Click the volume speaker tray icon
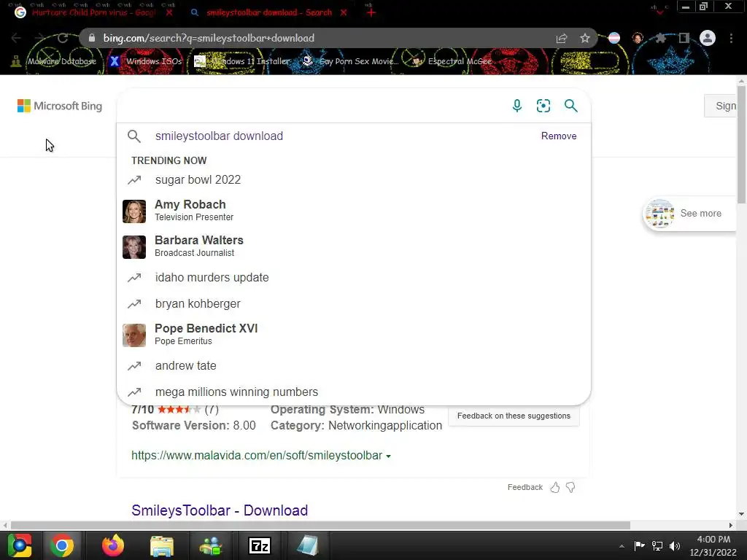This screenshot has width=747, height=560. [675, 546]
